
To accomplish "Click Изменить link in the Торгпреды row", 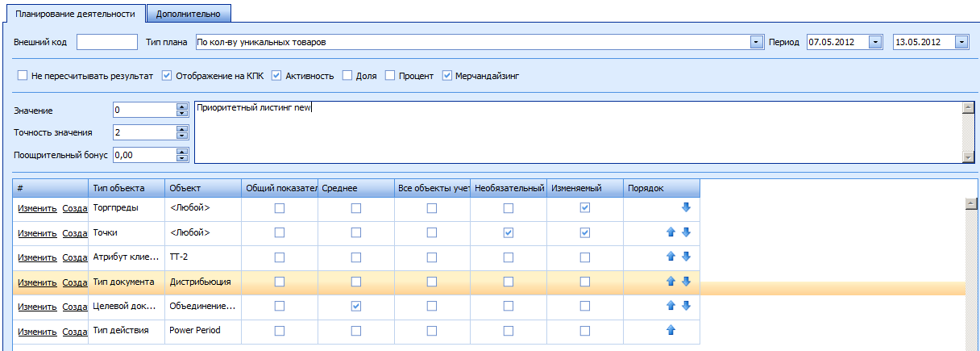I will [37, 208].
